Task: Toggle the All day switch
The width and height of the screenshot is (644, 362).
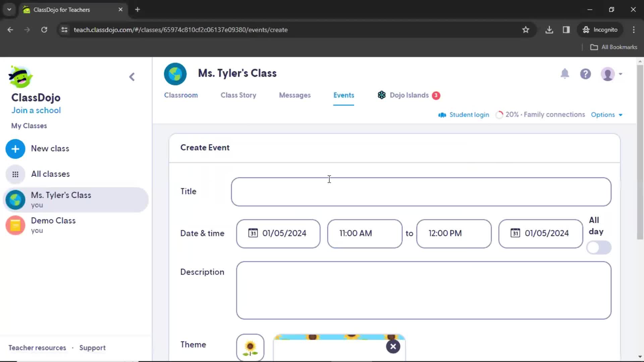Action: 599,248
